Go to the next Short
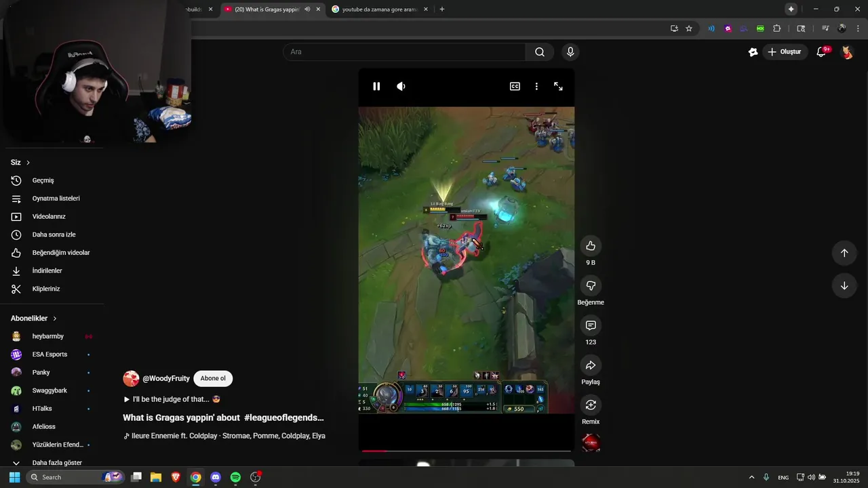The width and height of the screenshot is (868, 488). tap(844, 285)
